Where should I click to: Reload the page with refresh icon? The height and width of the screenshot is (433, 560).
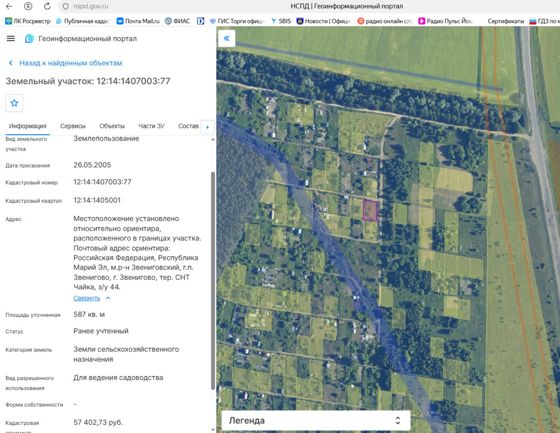tap(47, 6)
